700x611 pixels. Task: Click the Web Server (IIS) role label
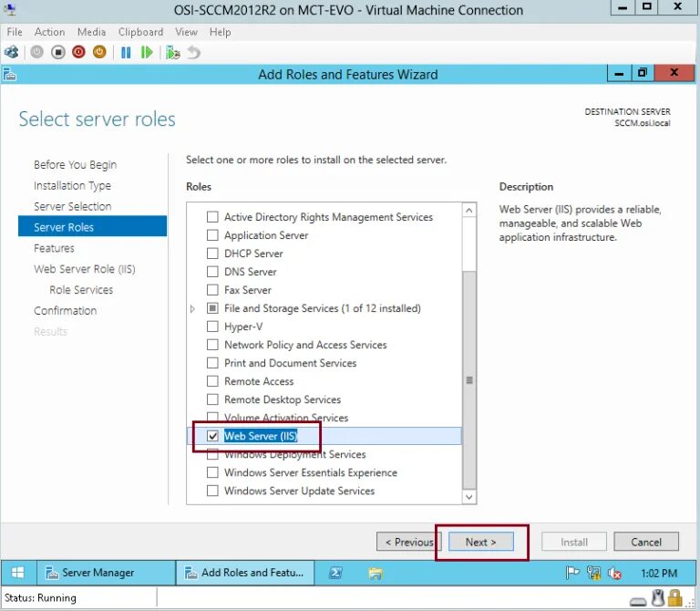pyautogui.click(x=261, y=436)
